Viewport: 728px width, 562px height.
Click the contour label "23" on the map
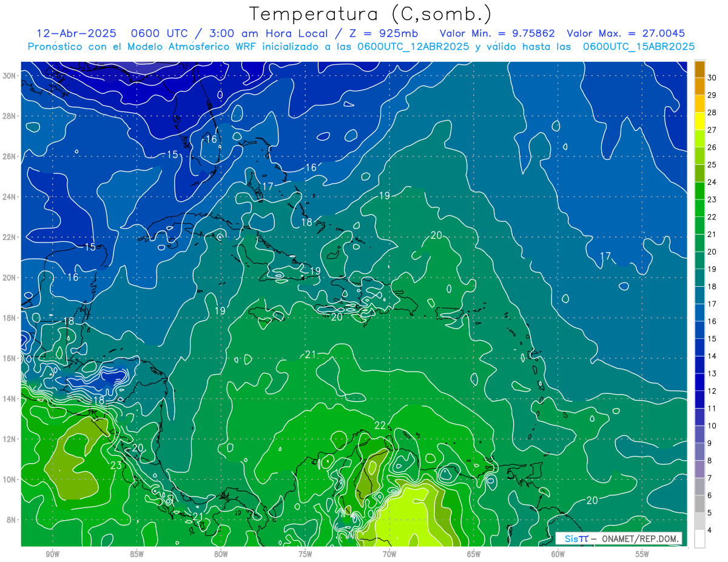[x=116, y=466]
